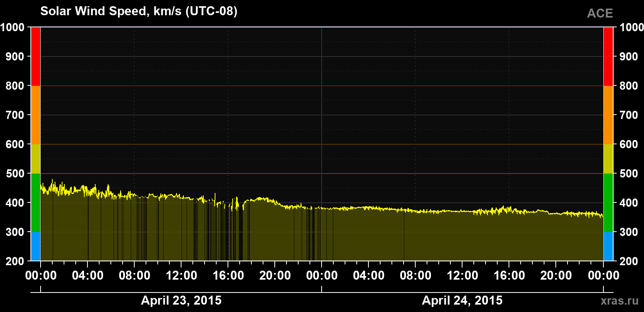Click the April 23, 2015 date label
The image size is (644, 312).
(x=181, y=300)
